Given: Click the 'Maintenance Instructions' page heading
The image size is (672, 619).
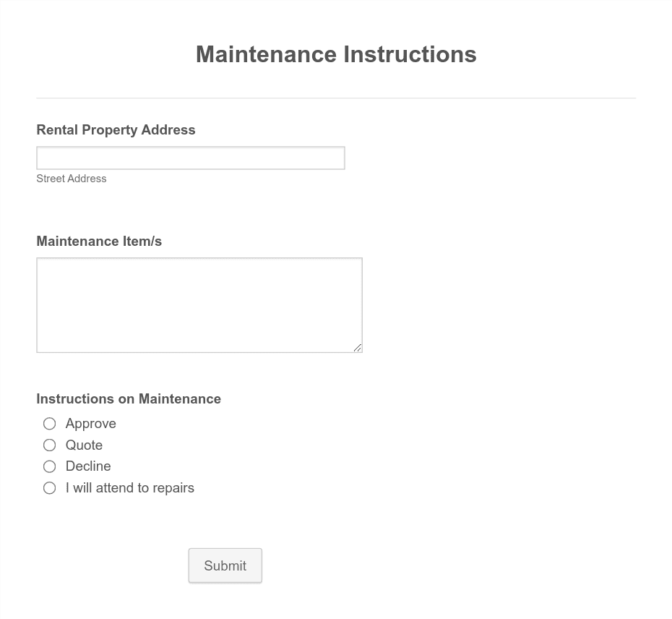Looking at the screenshot, I should tap(336, 54).
